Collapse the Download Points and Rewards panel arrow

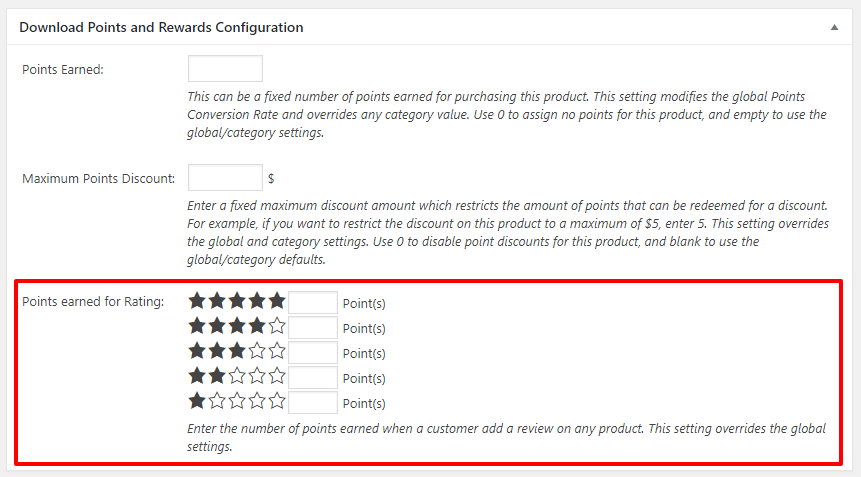click(834, 28)
